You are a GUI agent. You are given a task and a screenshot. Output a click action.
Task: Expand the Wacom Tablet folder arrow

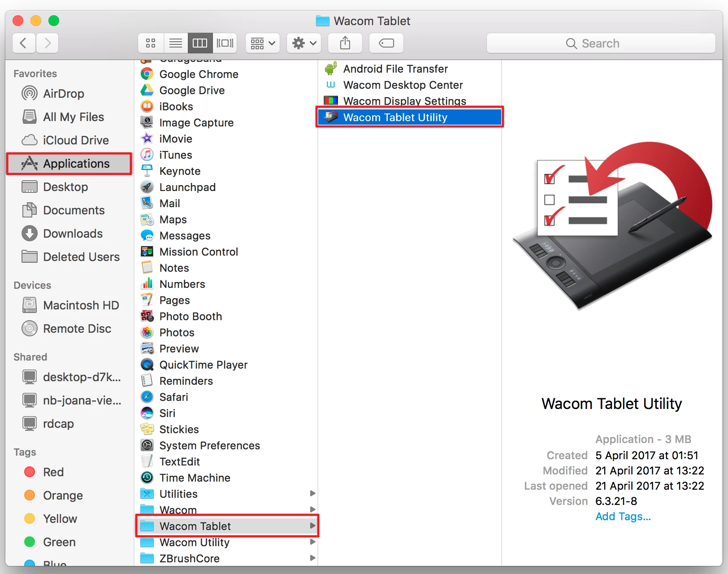coord(312,526)
